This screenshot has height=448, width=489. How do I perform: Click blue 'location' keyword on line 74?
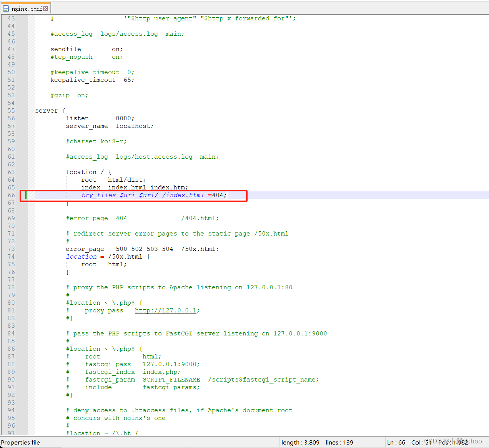click(x=81, y=257)
